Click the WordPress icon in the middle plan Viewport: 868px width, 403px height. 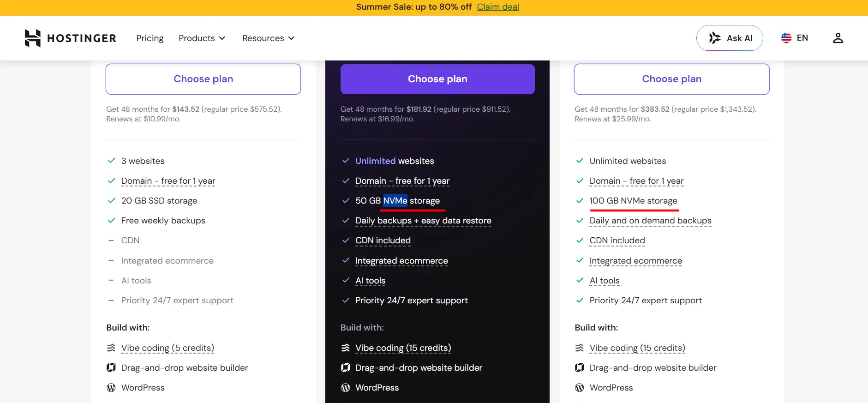[x=346, y=388]
